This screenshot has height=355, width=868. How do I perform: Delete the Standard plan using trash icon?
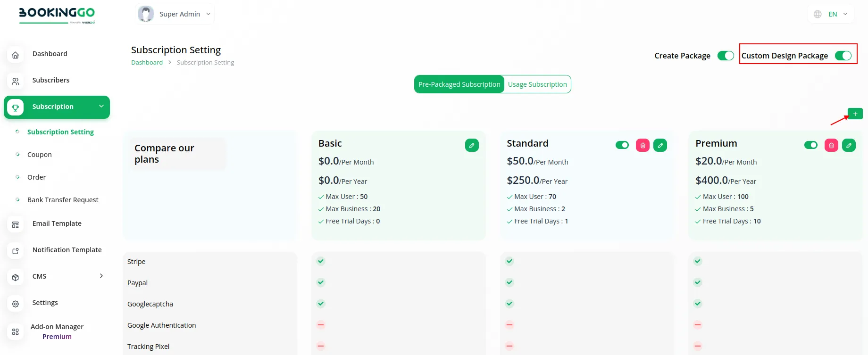pos(643,145)
